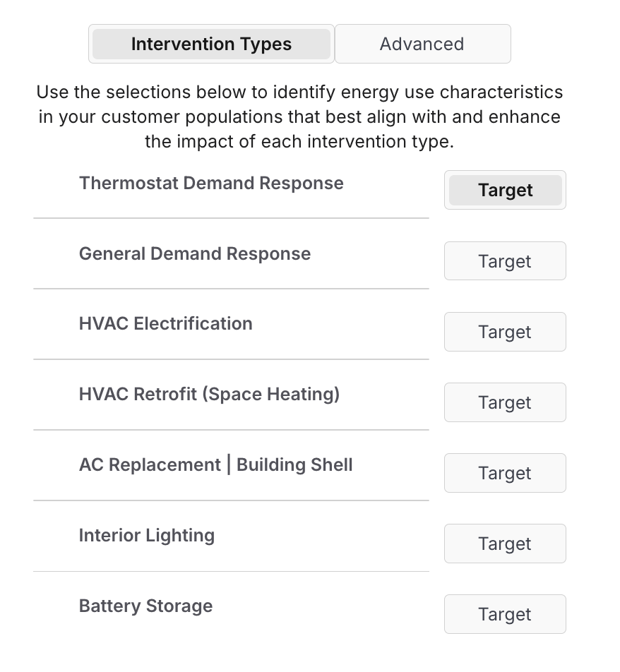Click the 'AC Replacement' words
Image resolution: width=620 pixels, height=672 pixels.
pos(150,464)
